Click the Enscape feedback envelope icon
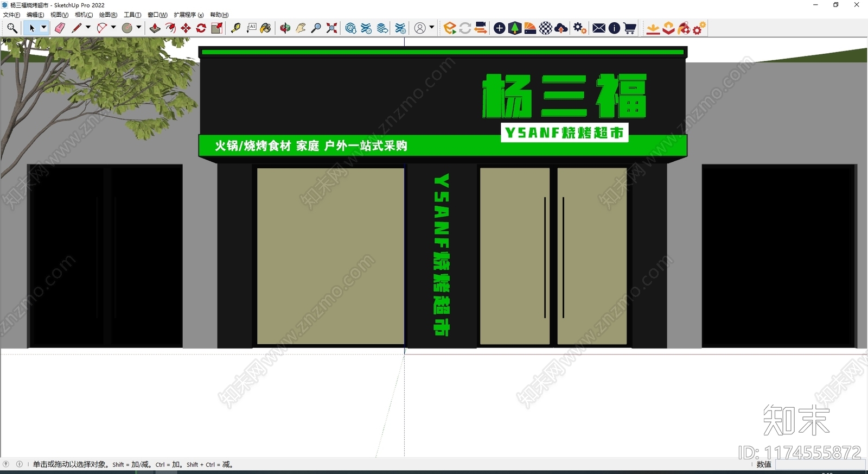The width and height of the screenshot is (868, 474). tap(599, 28)
